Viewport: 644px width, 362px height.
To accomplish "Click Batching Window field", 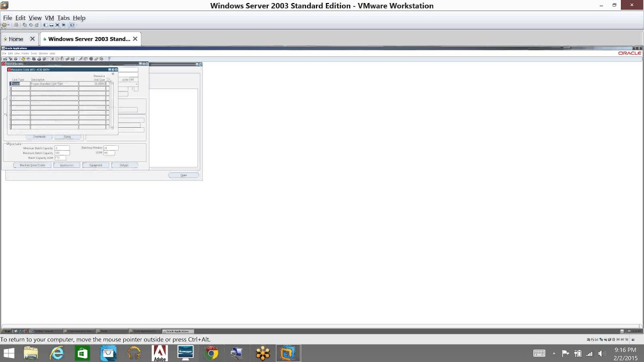I will click(111, 148).
